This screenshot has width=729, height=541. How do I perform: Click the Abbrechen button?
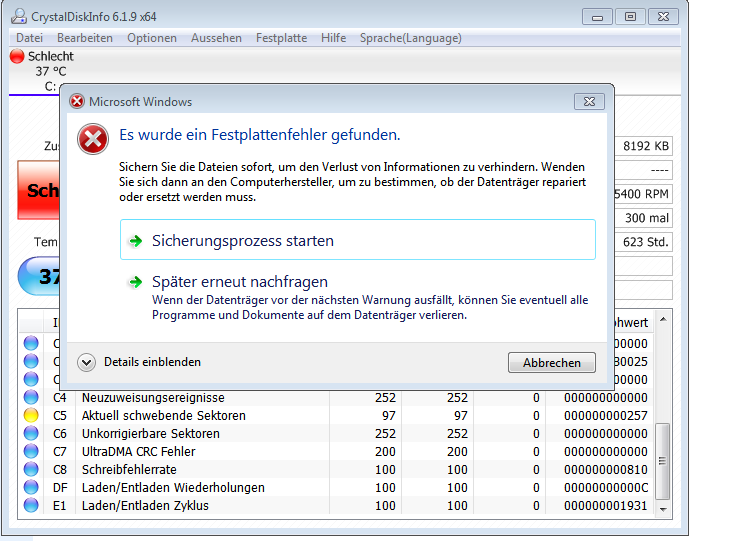(x=551, y=363)
